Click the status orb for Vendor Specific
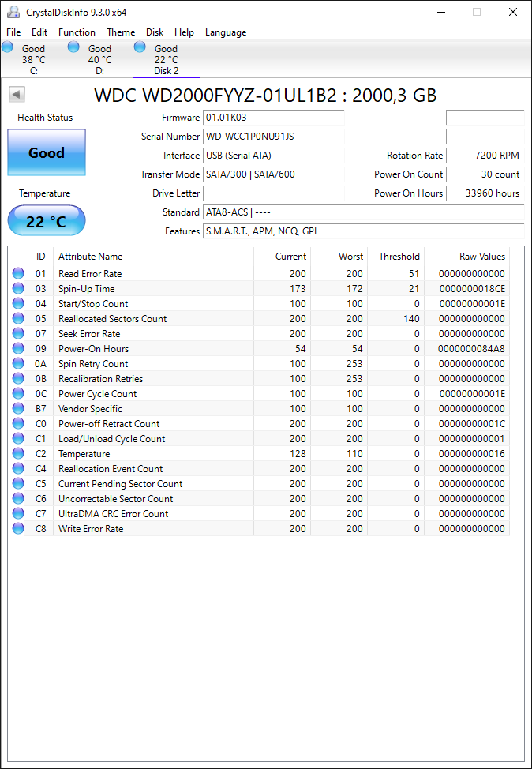 18,408
